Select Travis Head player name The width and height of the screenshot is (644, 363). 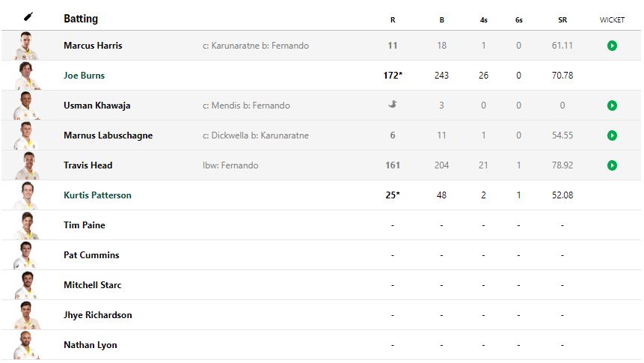pos(88,165)
